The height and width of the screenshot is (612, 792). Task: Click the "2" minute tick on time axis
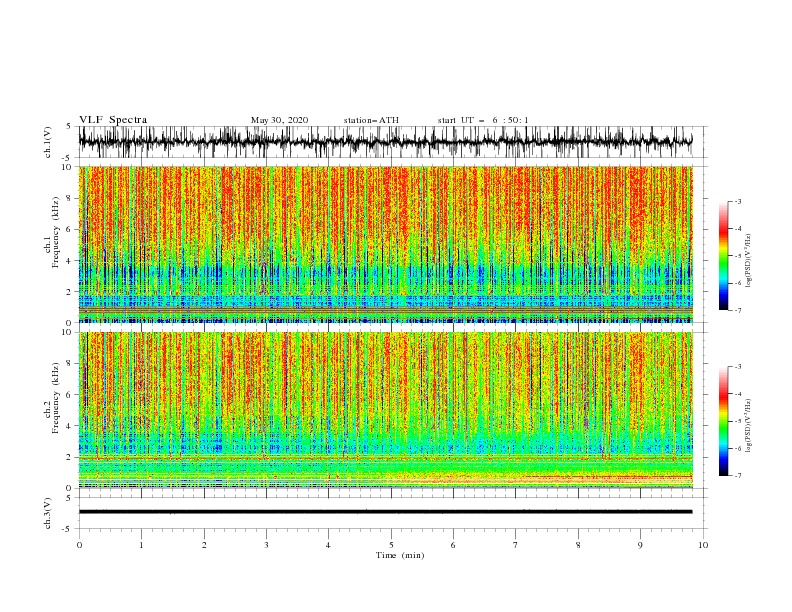pos(204,545)
